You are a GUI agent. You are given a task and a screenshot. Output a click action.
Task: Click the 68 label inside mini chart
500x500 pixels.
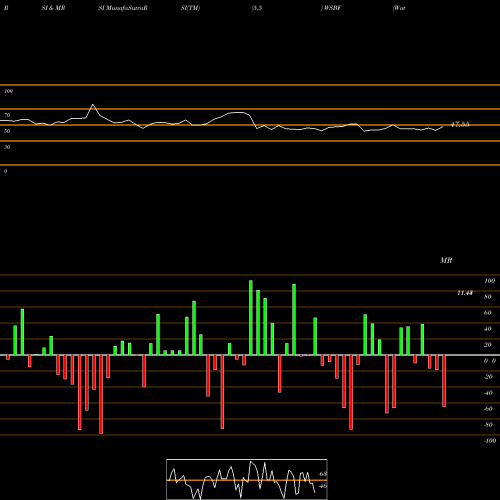[323, 474]
